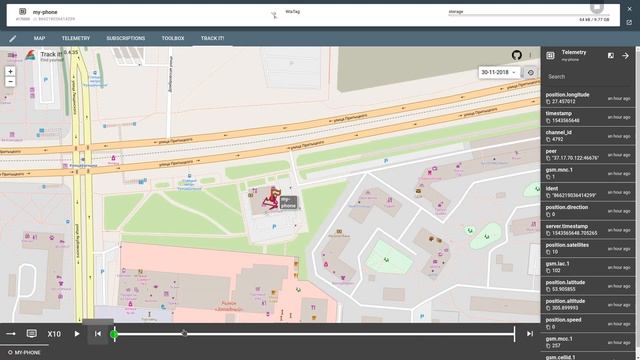Screen dimensions: 640x360
Task: Copy the position.latitude value
Action: coord(548,290)
